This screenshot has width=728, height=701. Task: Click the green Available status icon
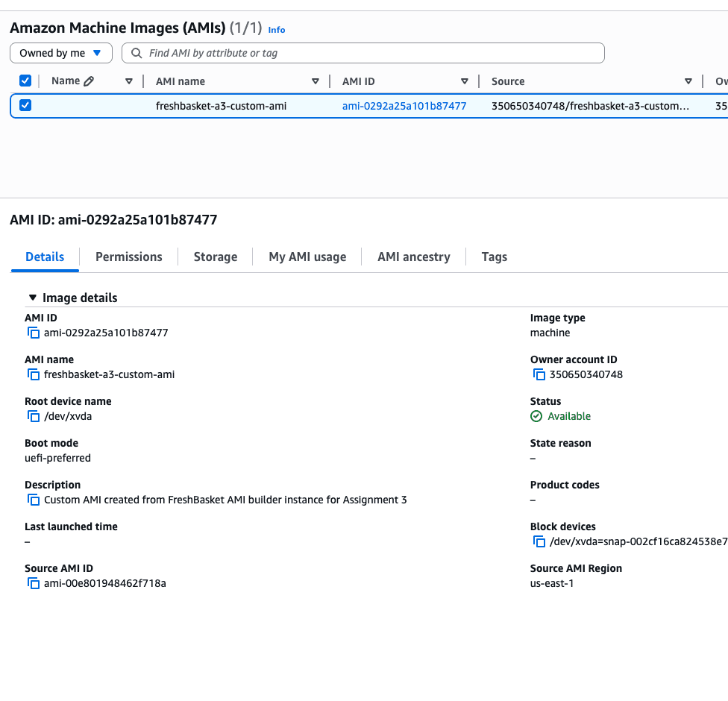536,416
